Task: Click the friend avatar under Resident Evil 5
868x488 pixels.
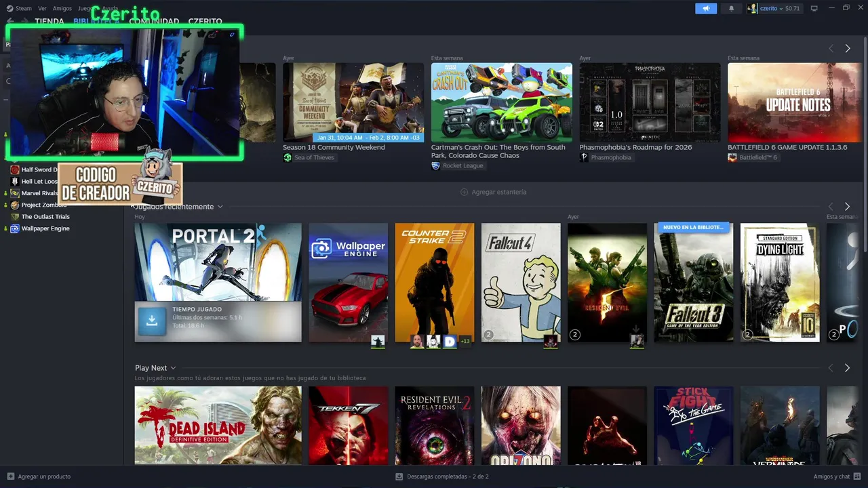Action: pyautogui.click(x=637, y=342)
